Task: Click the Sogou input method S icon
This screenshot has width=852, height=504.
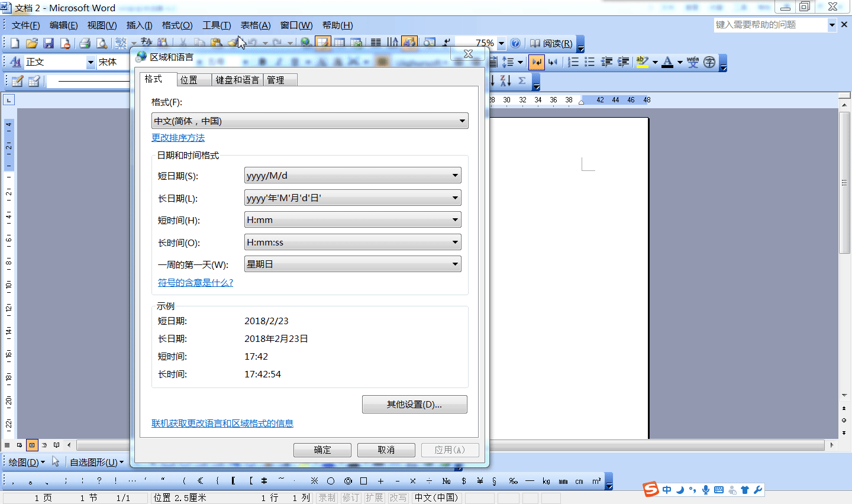Action: [x=651, y=489]
